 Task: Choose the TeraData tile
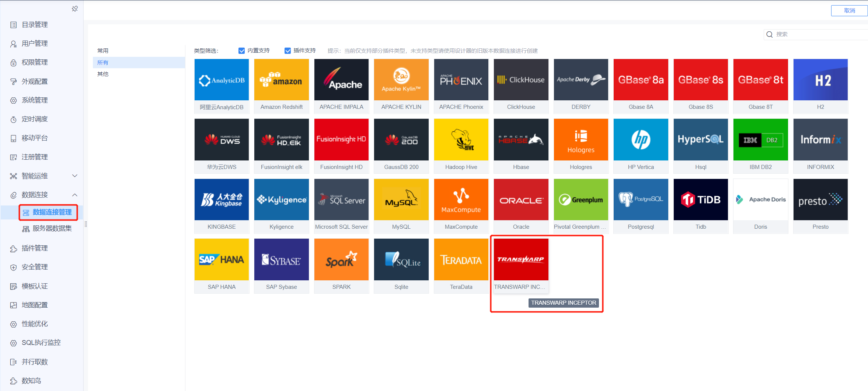[x=461, y=266]
